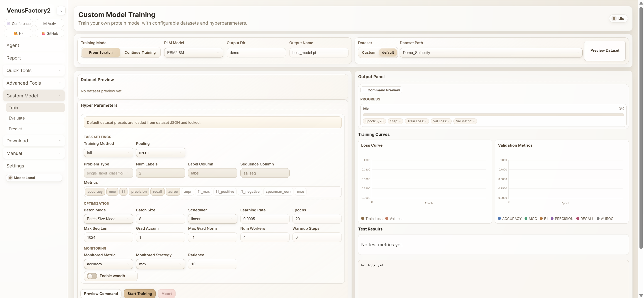Click the page scrollbar down arrow
Screen dimensions: 644x298
[641, 295]
